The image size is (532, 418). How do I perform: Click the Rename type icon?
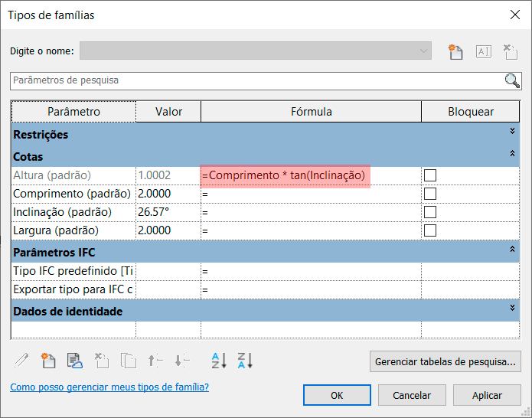pyautogui.click(x=483, y=51)
